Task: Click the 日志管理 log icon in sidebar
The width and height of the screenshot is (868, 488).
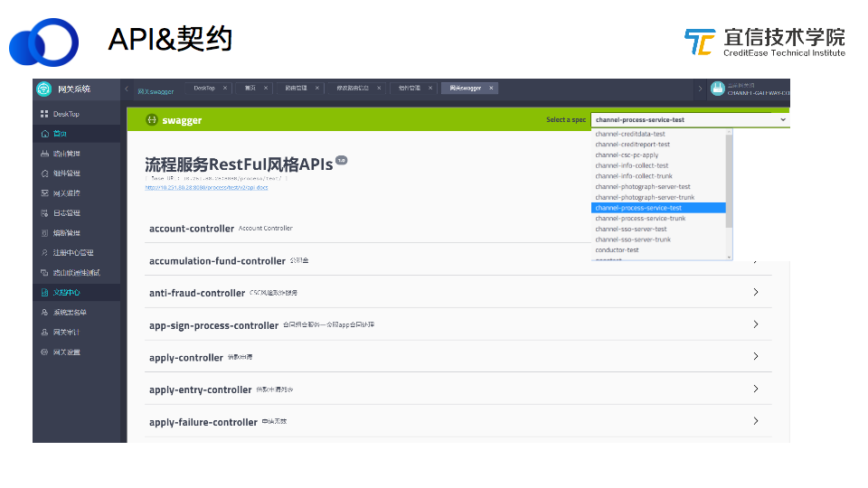Action: click(x=45, y=213)
